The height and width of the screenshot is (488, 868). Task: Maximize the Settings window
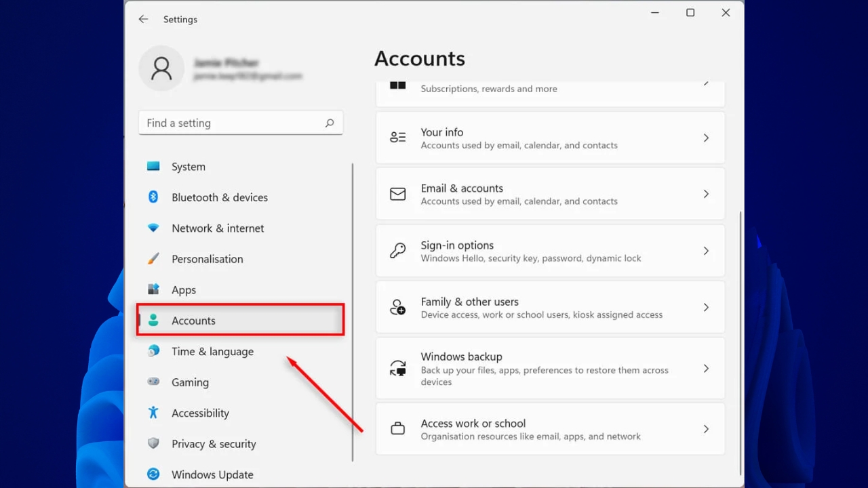coord(690,13)
